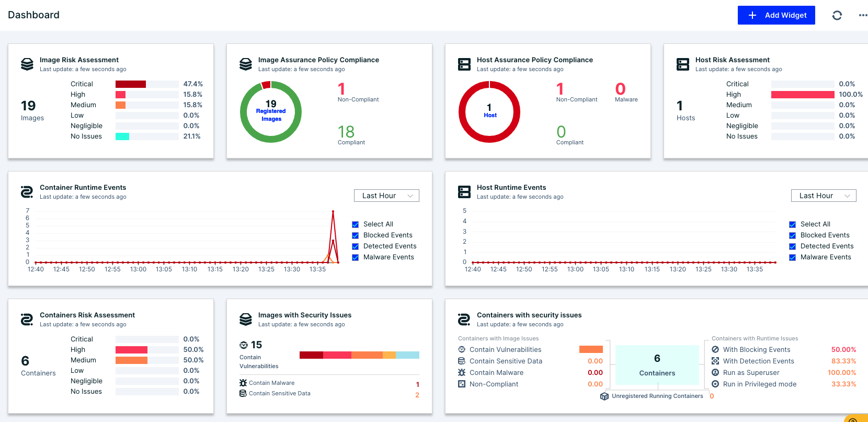Click the 100.00% Run as Superuser value
This screenshot has width=868, height=422.
point(842,372)
